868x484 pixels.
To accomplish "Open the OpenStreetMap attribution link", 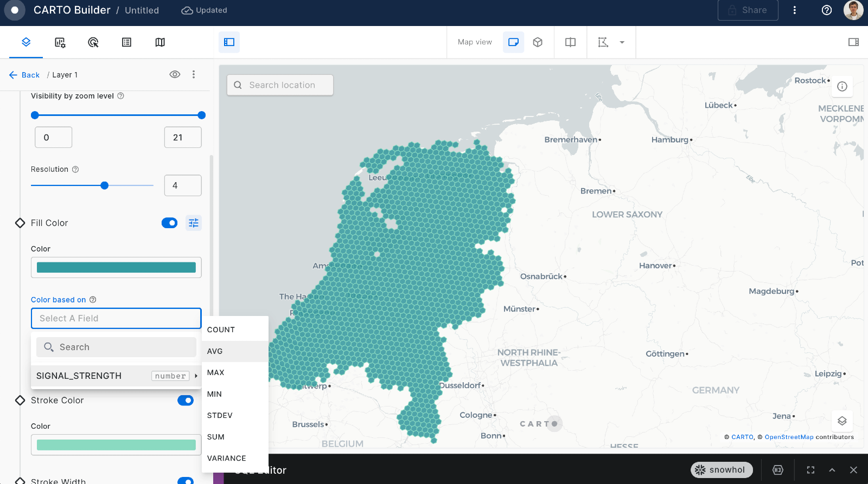I will pos(789,437).
